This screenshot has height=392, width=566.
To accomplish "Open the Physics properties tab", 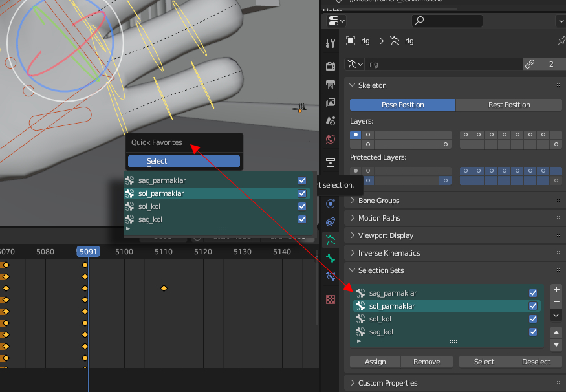I will 331,204.
